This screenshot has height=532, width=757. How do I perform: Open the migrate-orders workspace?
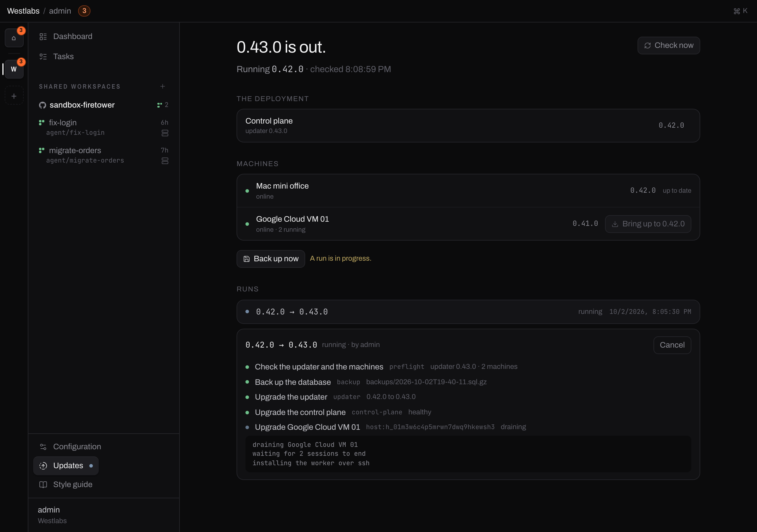[x=103, y=155]
